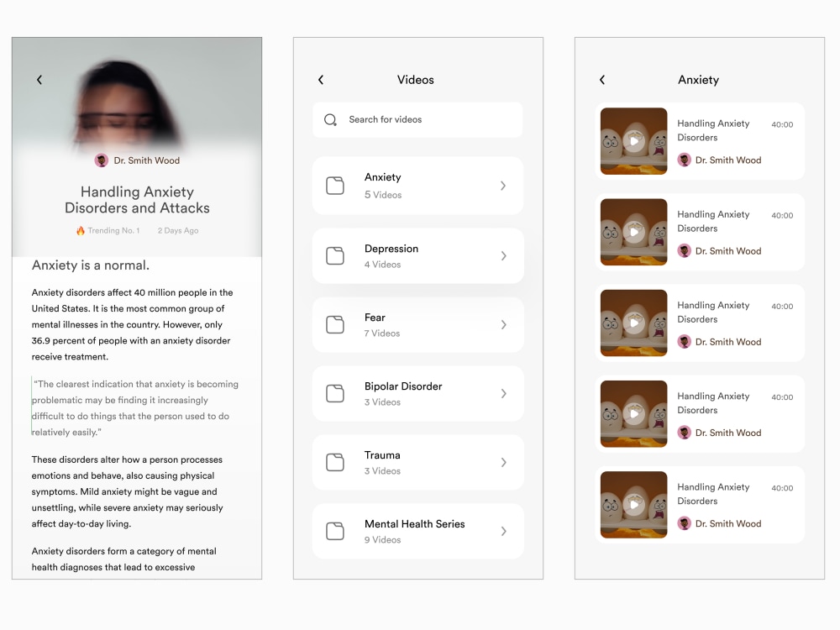Expand the Mental Health Series chevron

click(503, 531)
